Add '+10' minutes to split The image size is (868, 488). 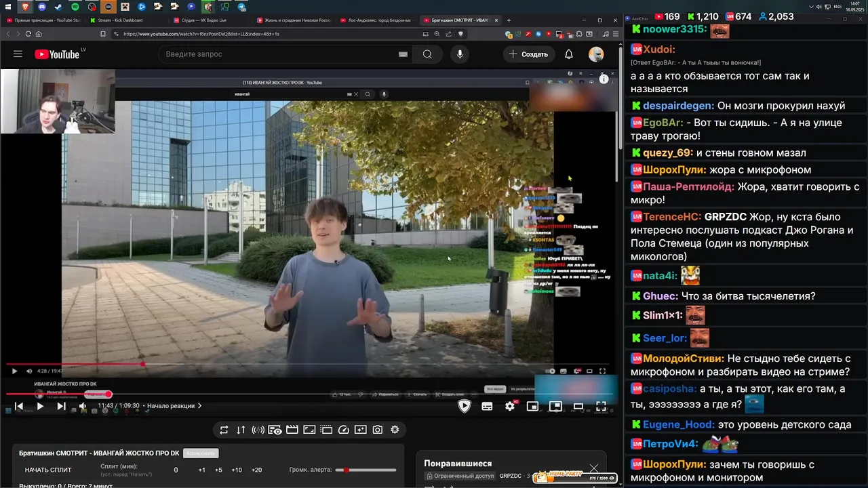(x=237, y=470)
